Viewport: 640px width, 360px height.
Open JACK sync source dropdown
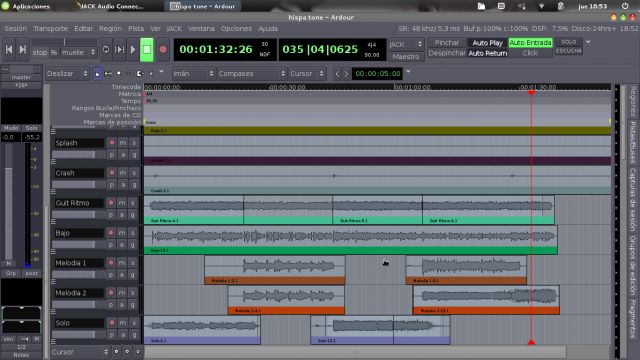click(406, 44)
